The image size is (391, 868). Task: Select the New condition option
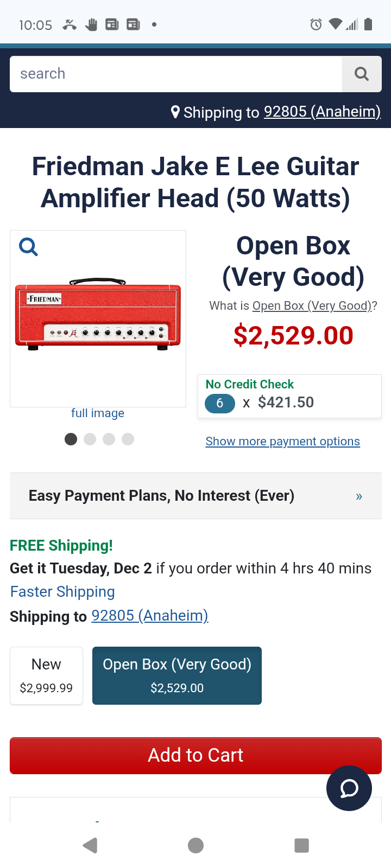(46, 675)
